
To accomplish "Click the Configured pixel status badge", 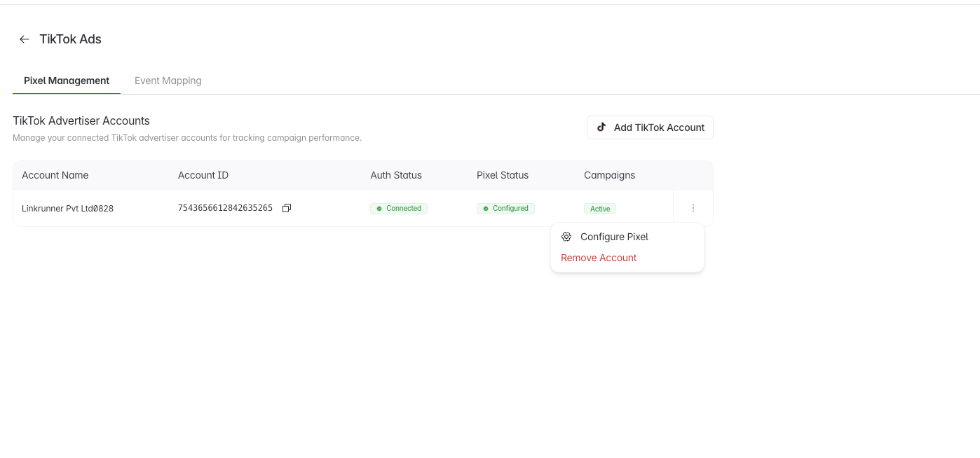I will coord(505,208).
